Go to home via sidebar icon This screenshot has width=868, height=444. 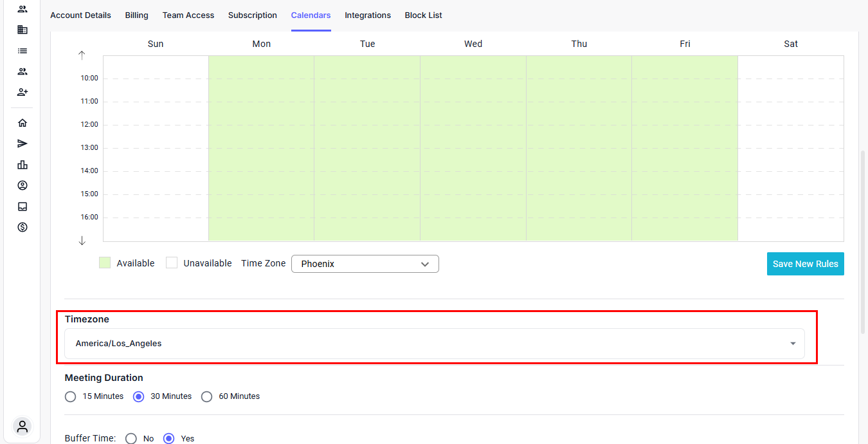click(23, 123)
